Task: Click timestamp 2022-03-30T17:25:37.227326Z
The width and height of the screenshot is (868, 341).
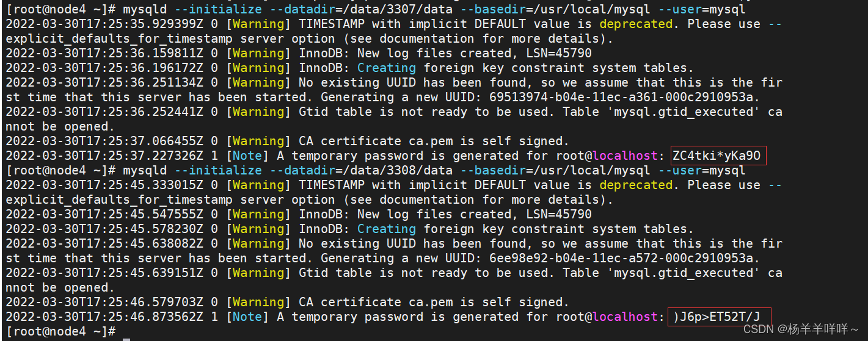Action: click(x=104, y=156)
